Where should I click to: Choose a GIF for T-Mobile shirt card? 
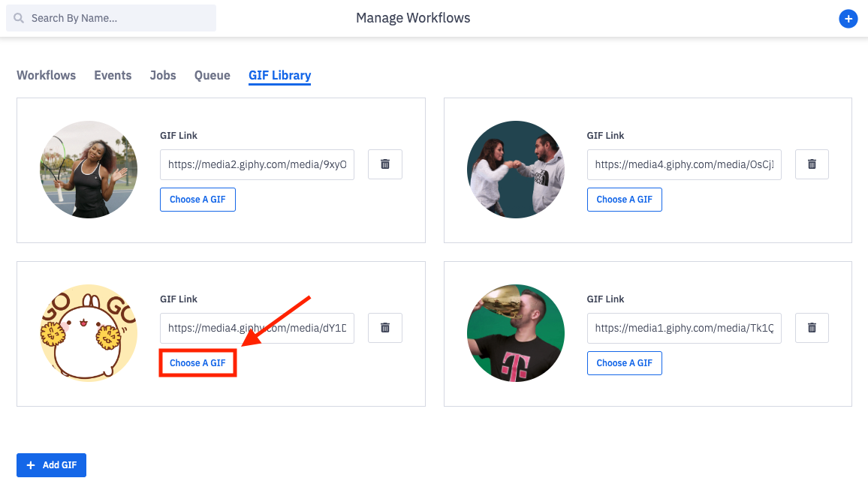coord(624,363)
